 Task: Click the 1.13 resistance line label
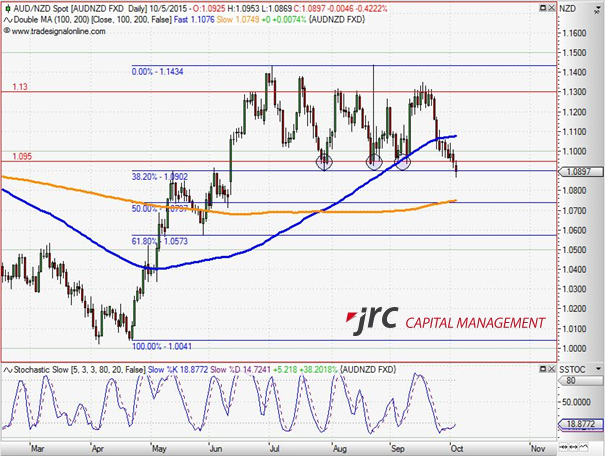click(x=20, y=88)
